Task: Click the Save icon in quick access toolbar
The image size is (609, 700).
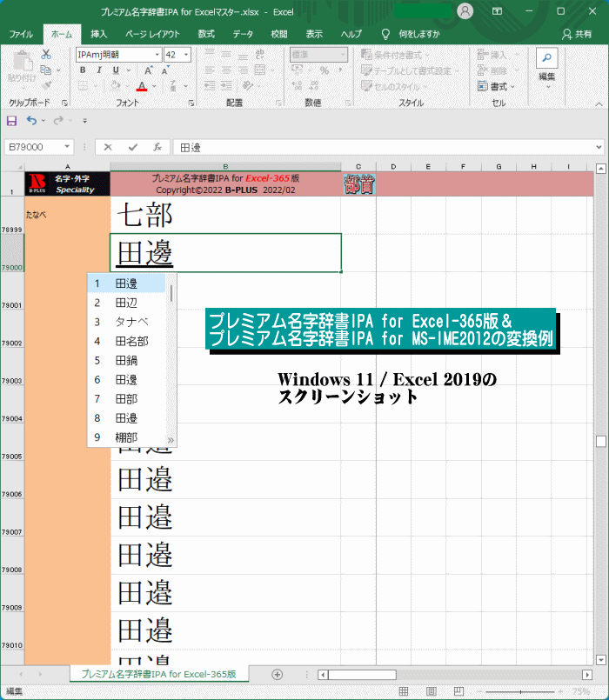Action: pyautogui.click(x=12, y=120)
